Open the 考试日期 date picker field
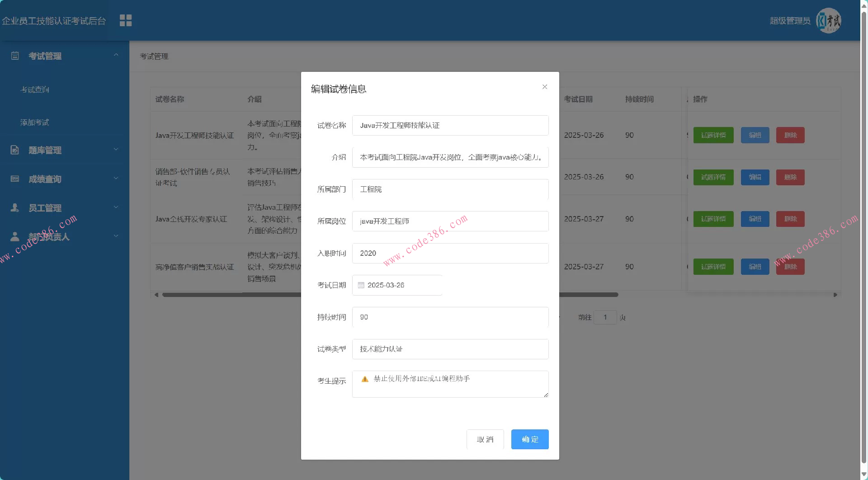The height and width of the screenshot is (480, 868). tap(397, 285)
